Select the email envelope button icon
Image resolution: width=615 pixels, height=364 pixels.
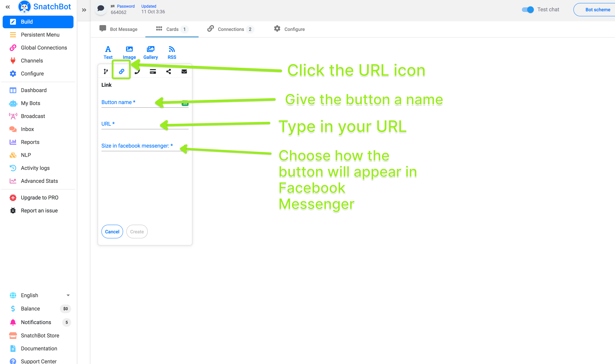[184, 71]
